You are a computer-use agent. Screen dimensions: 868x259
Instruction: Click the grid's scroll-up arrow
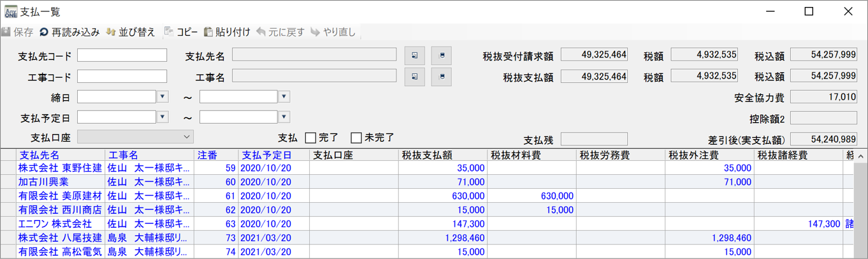pyautogui.click(x=862, y=156)
